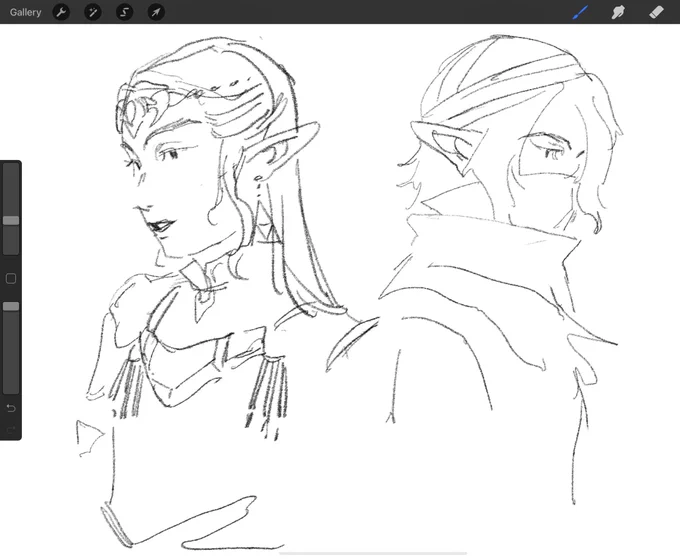This screenshot has width=680, height=559.
Task: Activate the Selection tool
Action: click(x=124, y=12)
